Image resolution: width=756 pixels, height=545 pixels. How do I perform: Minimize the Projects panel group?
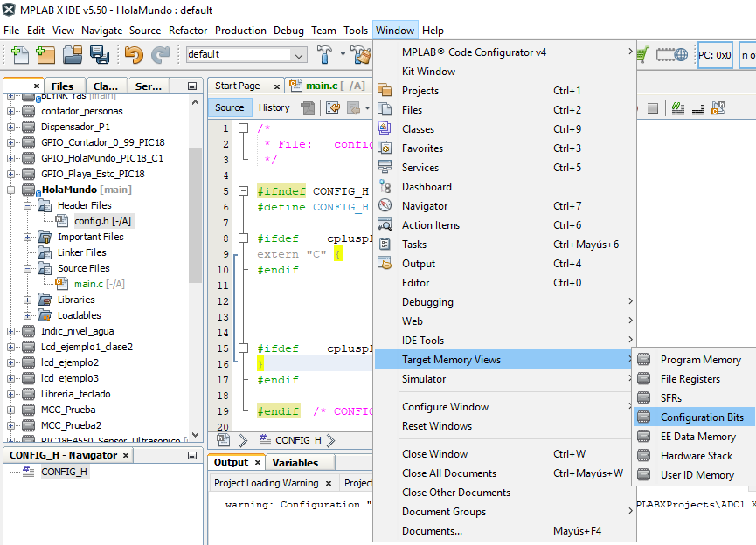[x=192, y=86]
